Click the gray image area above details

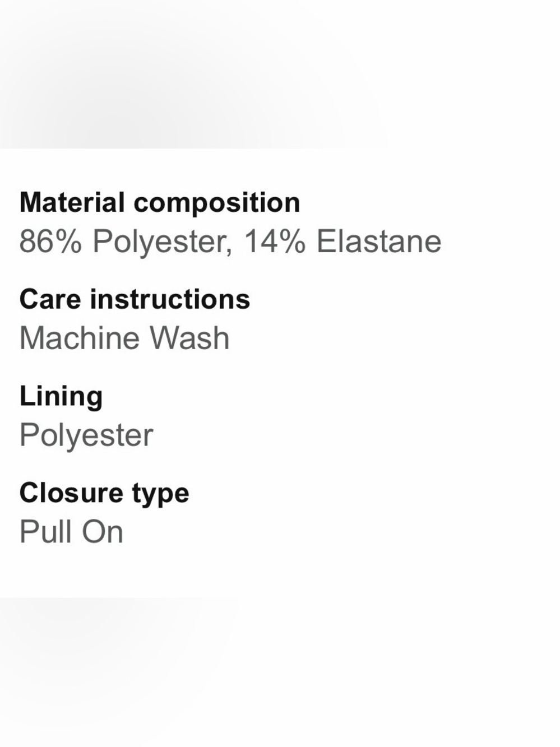[280, 74]
